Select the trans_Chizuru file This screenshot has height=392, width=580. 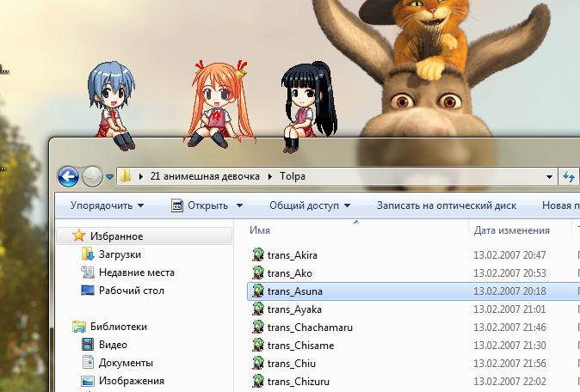298,382
